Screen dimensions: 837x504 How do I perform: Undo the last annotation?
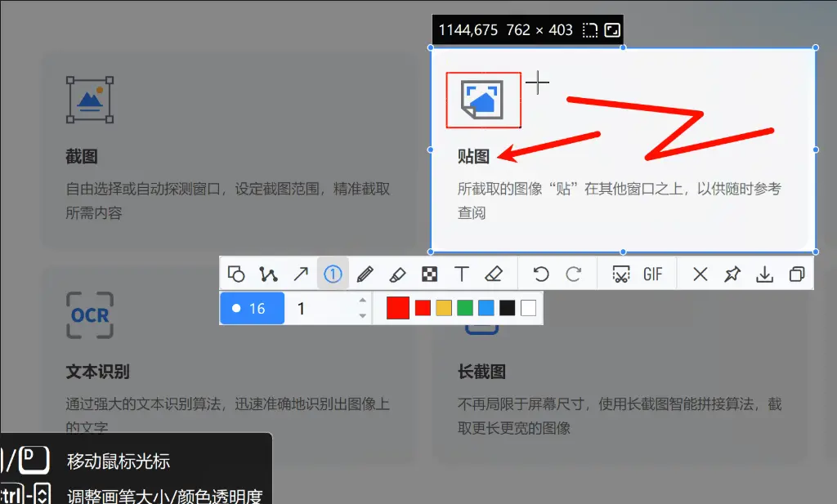(x=540, y=274)
